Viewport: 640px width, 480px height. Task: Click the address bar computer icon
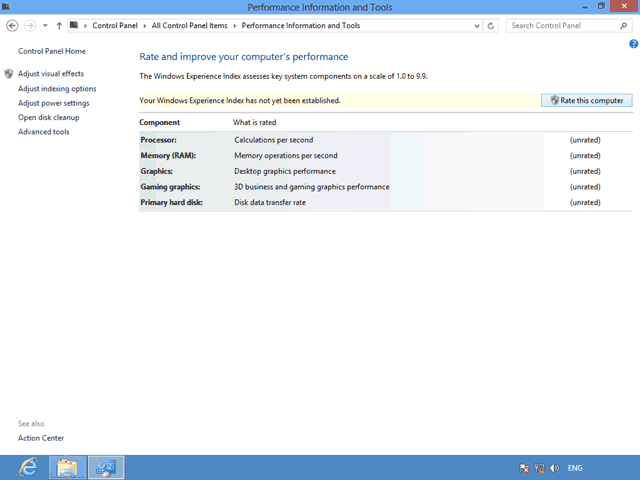coord(74,25)
